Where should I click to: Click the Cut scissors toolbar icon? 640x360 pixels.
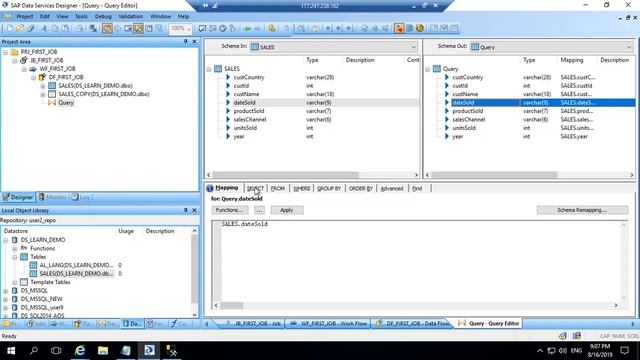click(44, 28)
